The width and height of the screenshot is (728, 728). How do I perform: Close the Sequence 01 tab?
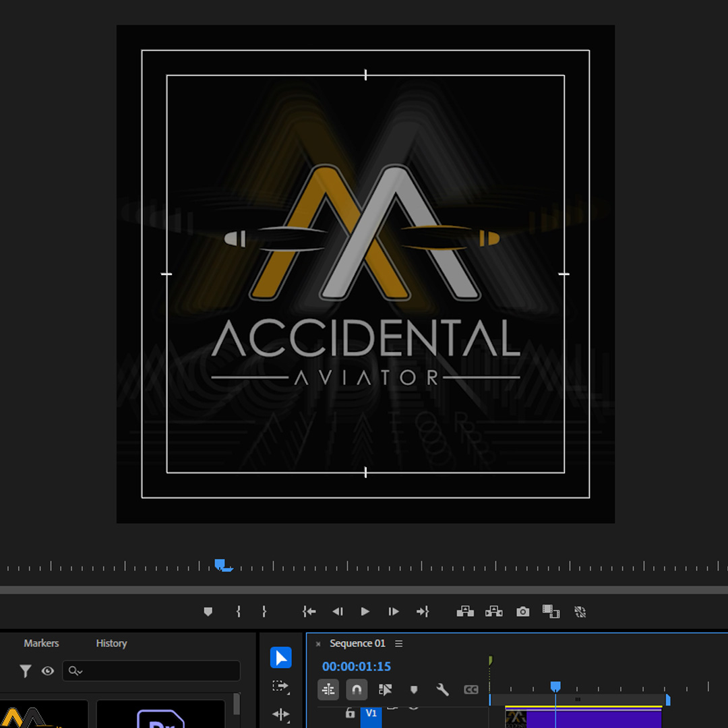pos(318,644)
